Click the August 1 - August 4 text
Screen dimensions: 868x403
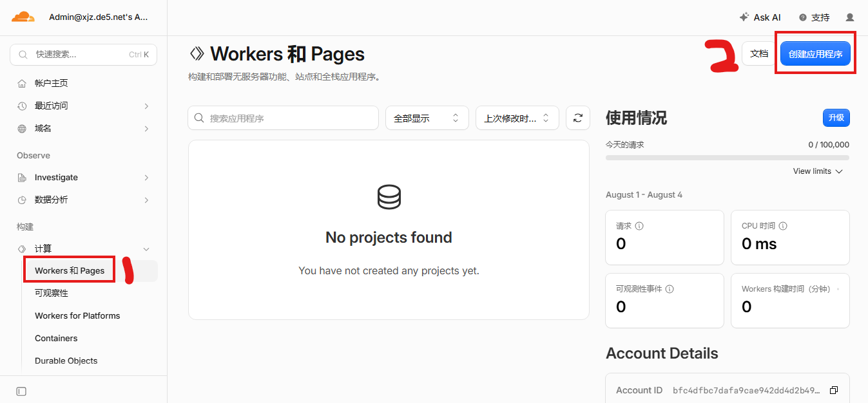pyautogui.click(x=644, y=194)
